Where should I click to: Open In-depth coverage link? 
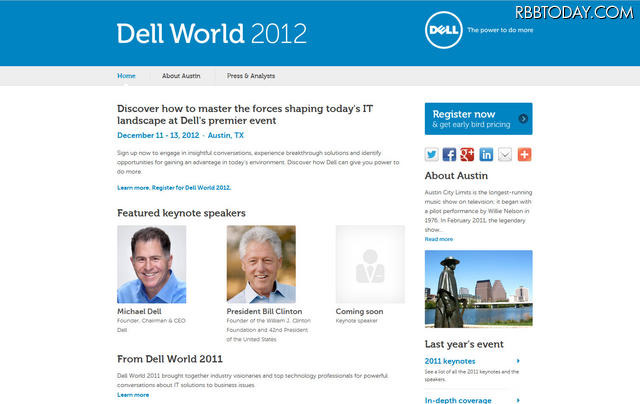pyautogui.click(x=458, y=400)
